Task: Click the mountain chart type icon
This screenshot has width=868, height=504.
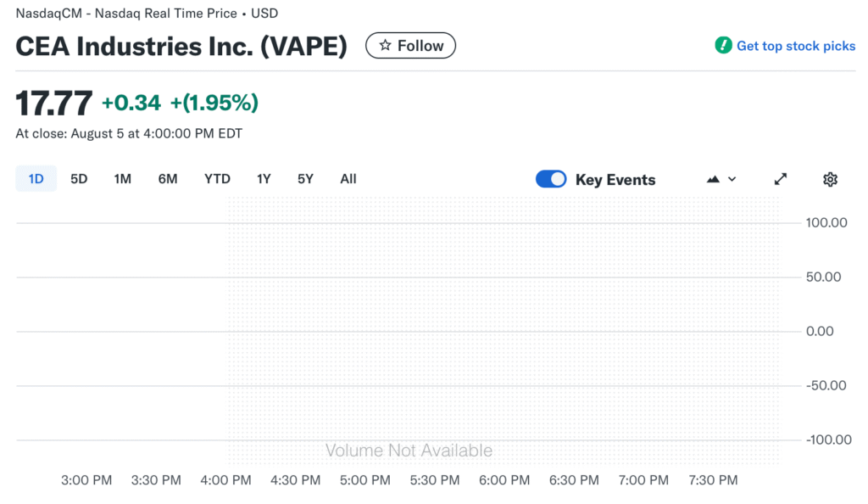Action: click(x=713, y=179)
